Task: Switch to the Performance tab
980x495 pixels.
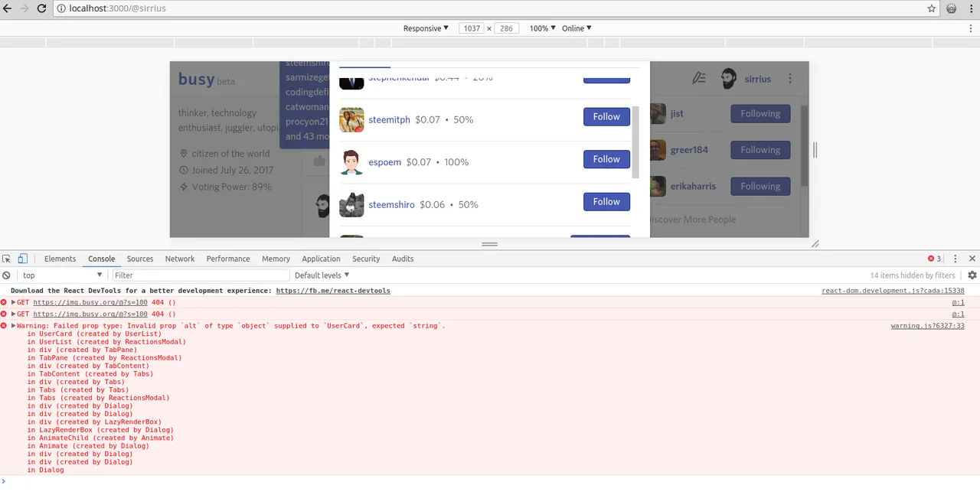Action: (x=228, y=259)
